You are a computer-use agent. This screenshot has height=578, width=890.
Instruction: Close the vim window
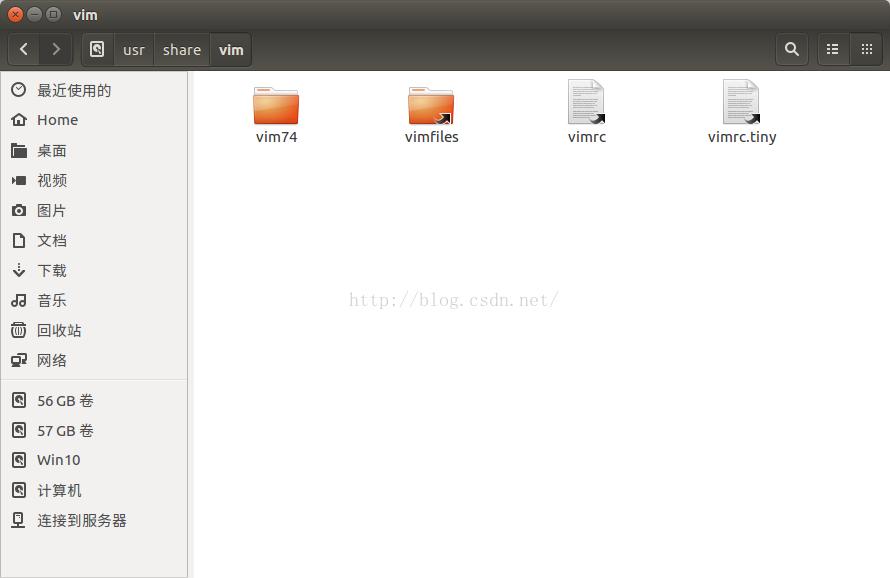16,15
